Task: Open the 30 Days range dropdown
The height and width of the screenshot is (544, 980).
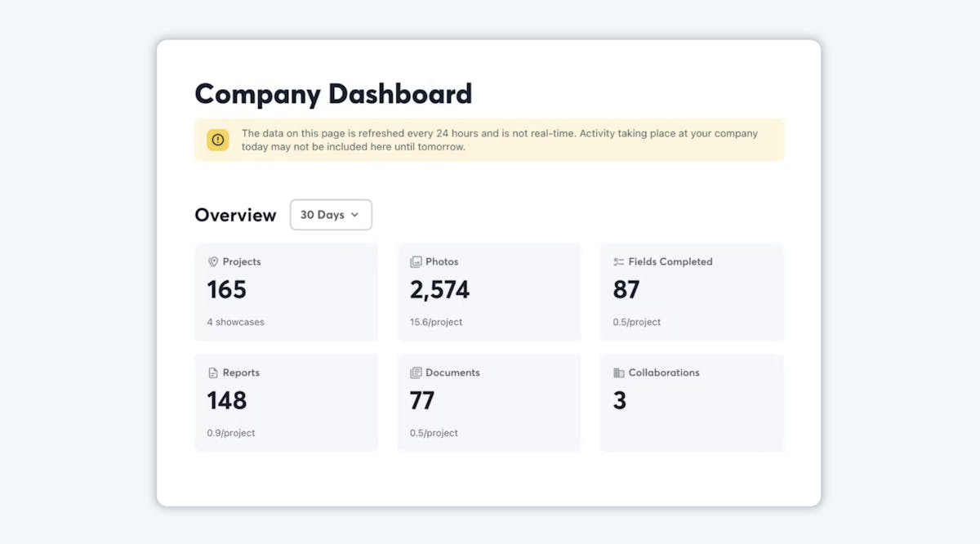Action: click(x=331, y=215)
